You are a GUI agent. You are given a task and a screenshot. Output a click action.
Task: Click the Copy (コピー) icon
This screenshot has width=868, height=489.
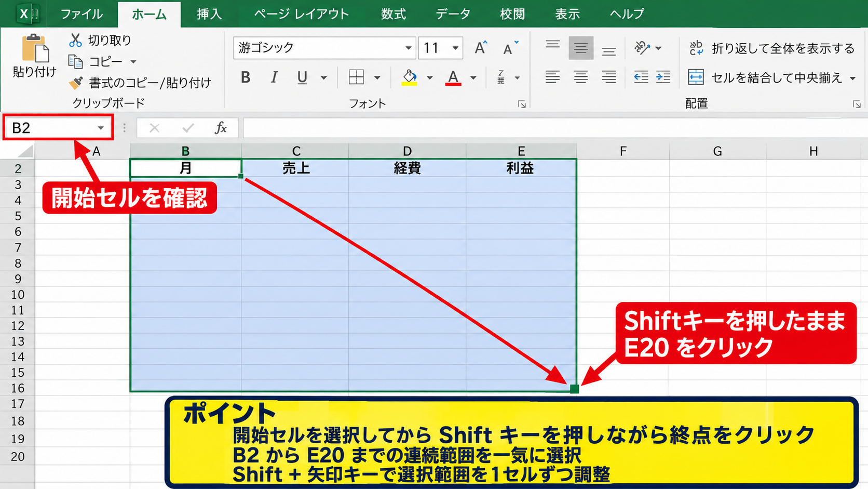coord(75,62)
